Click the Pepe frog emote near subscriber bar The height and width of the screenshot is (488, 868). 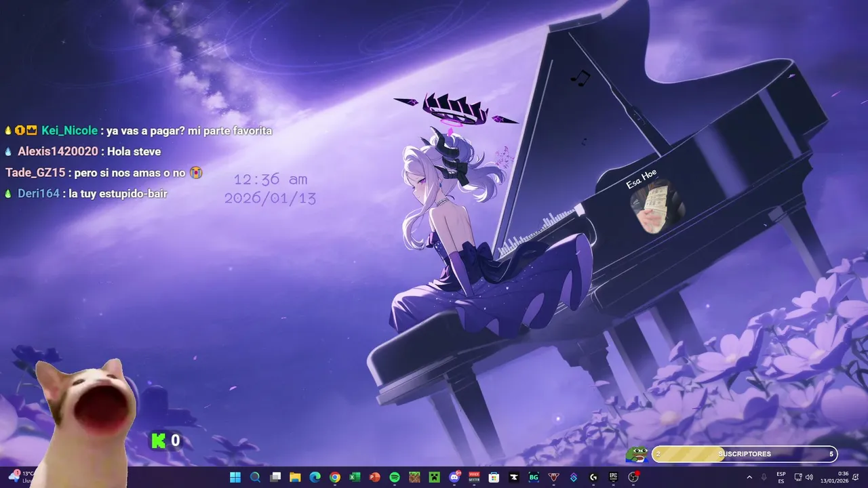coord(637,453)
